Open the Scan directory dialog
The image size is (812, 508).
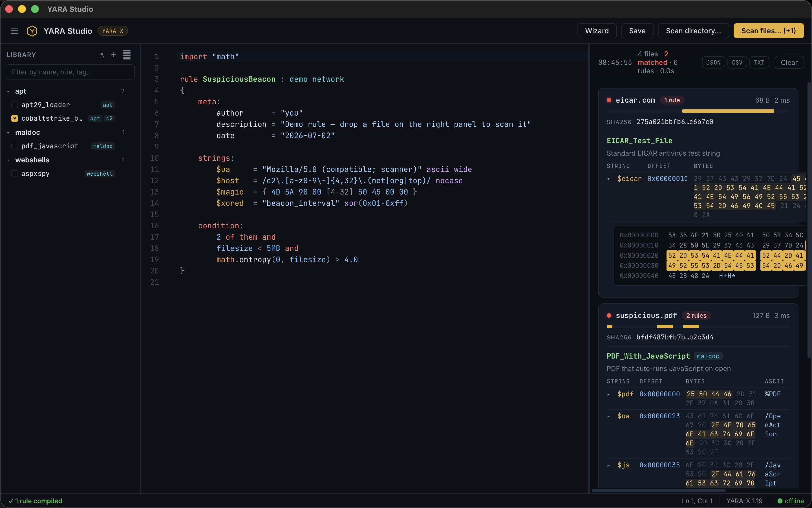pos(693,31)
